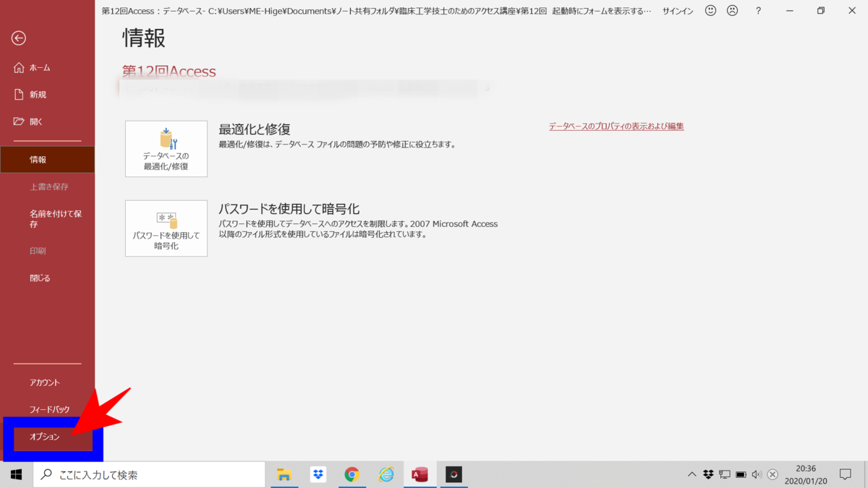868x488 pixels.
Task: Click the 最適化と修復 heading
Action: (255, 129)
